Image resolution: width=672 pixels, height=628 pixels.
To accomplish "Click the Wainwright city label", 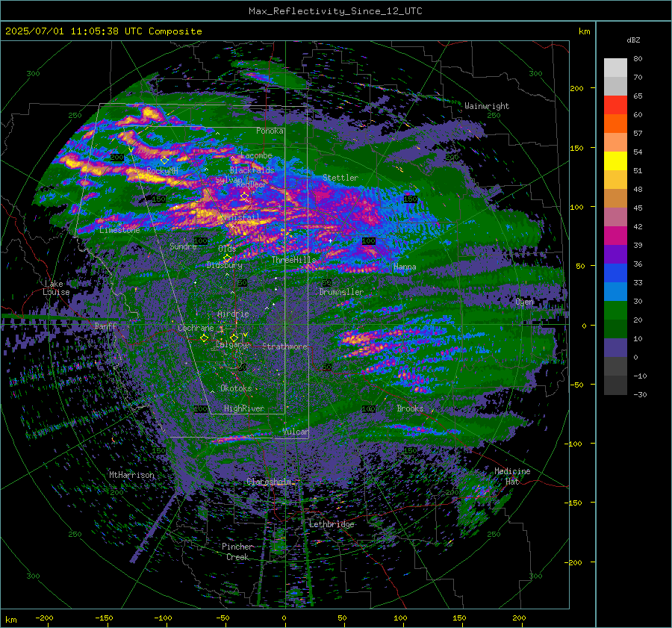I will 487,106.
